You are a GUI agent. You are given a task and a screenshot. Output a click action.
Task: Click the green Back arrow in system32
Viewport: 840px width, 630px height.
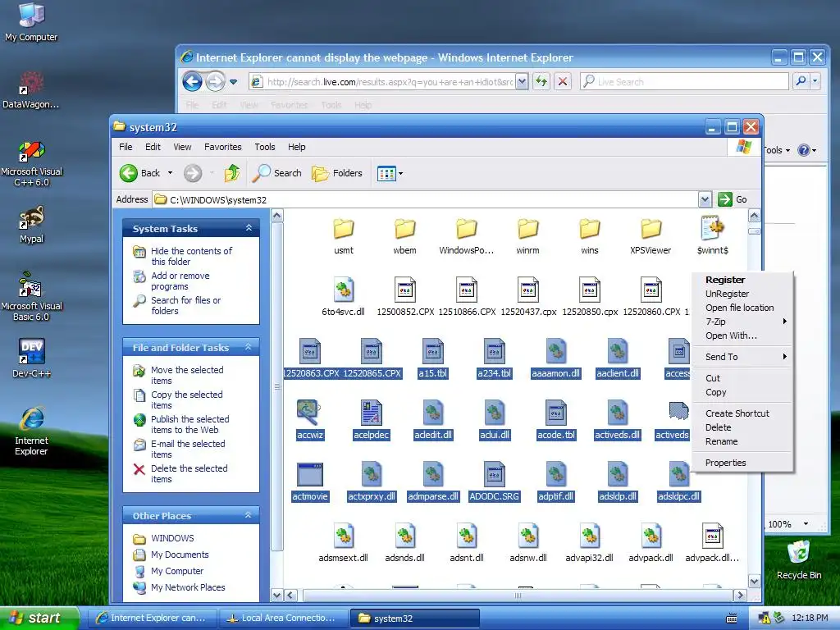click(129, 173)
